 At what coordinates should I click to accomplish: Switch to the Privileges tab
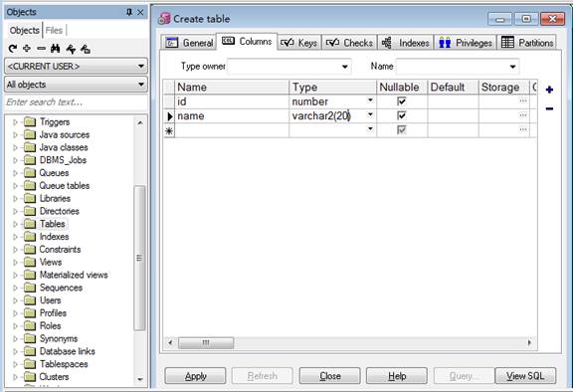(466, 43)
